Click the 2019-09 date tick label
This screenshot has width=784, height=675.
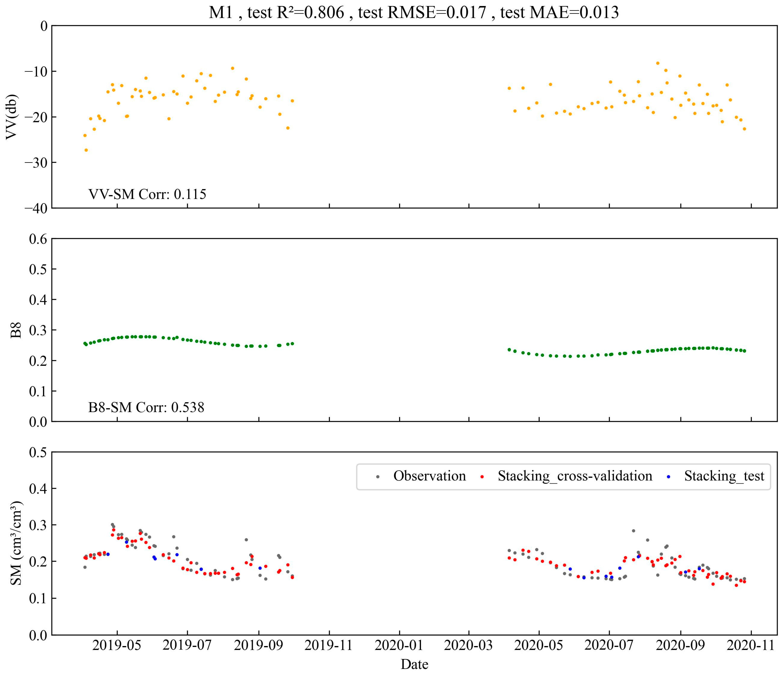click(258, 645)
